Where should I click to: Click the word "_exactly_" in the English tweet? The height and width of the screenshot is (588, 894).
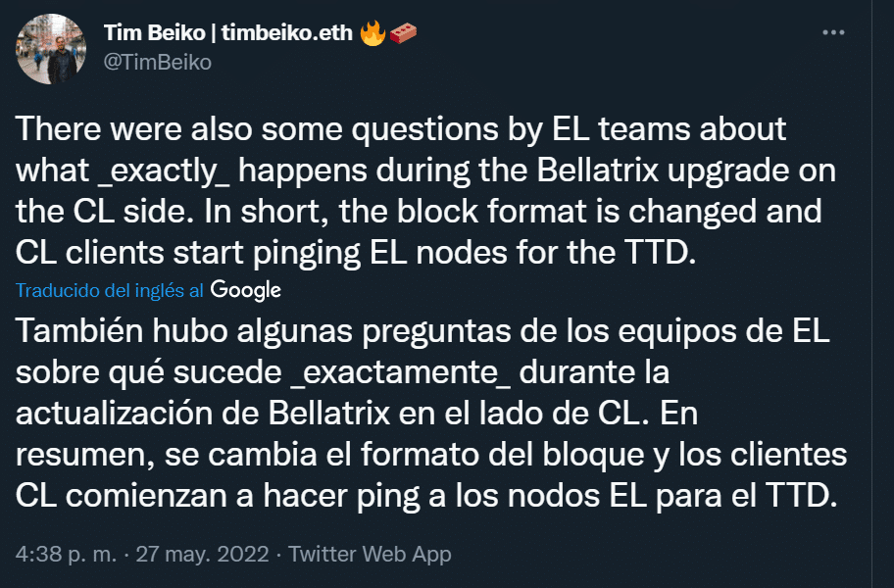pyautogui.click(x=164, y=171)
